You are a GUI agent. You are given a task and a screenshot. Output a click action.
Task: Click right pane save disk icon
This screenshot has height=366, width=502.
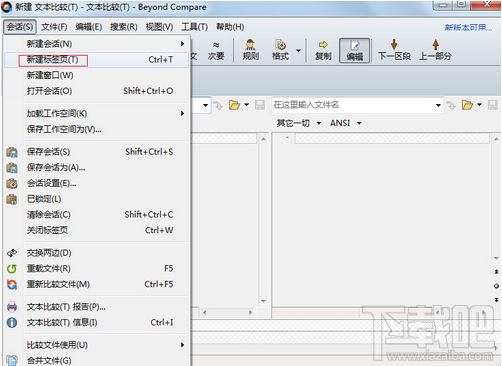point(493,105)
